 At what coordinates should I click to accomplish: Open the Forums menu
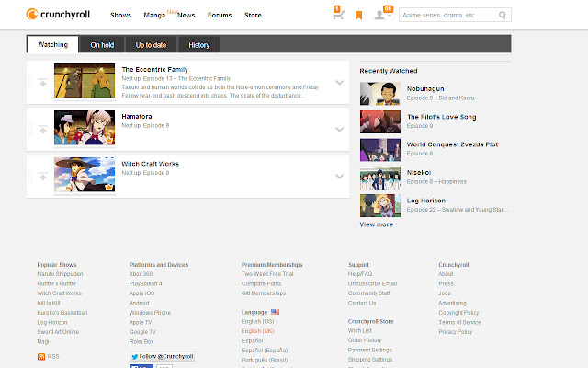[220, 15]
